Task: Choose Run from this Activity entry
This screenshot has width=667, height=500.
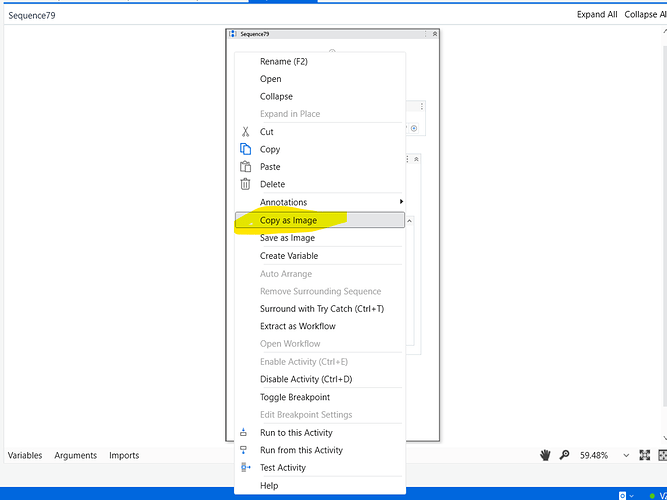Action: [x=301, y=450]
